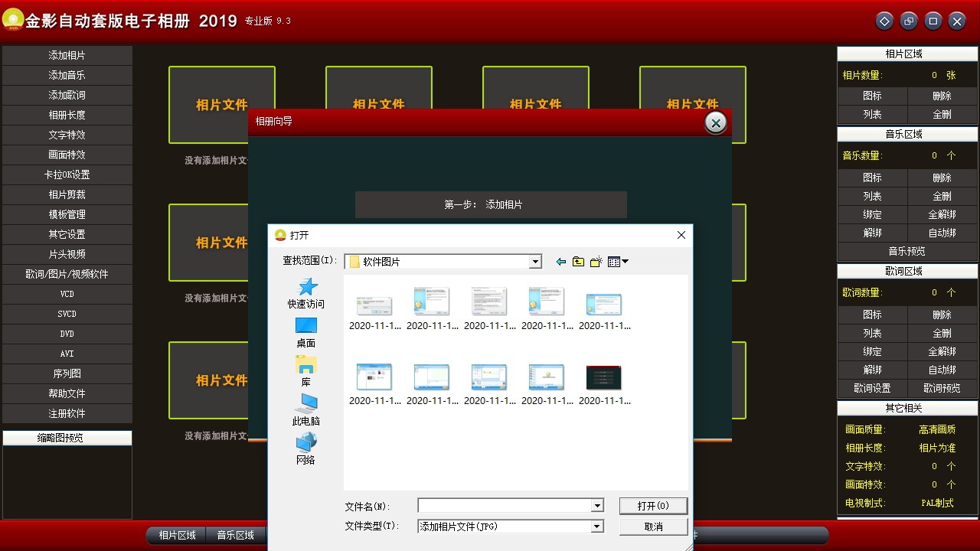The height and width of the screenshot is (551, 980).
Task: Open 帮助文件 in the left menu
Action: (67, 393)
